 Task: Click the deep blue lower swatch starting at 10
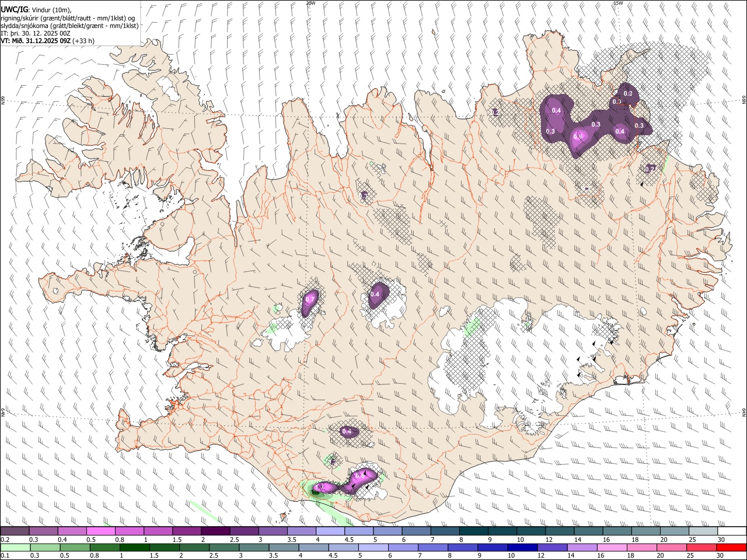[x=523, y=548]
